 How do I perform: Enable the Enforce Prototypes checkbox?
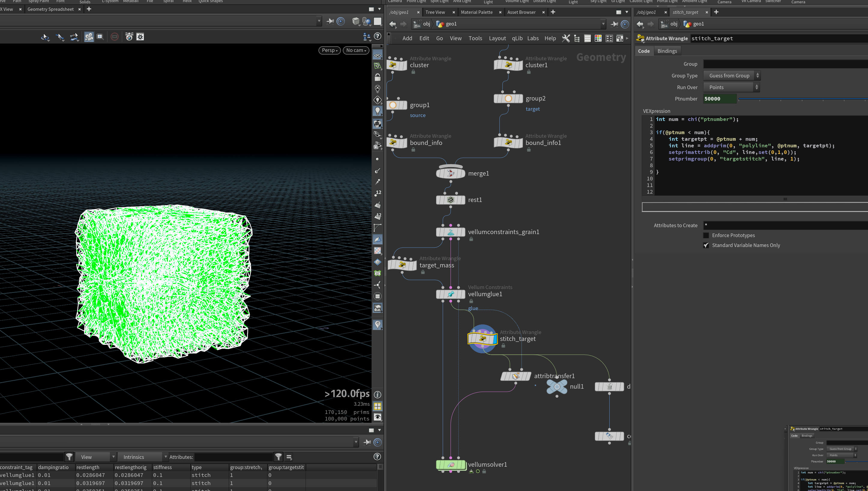(706, 235)
